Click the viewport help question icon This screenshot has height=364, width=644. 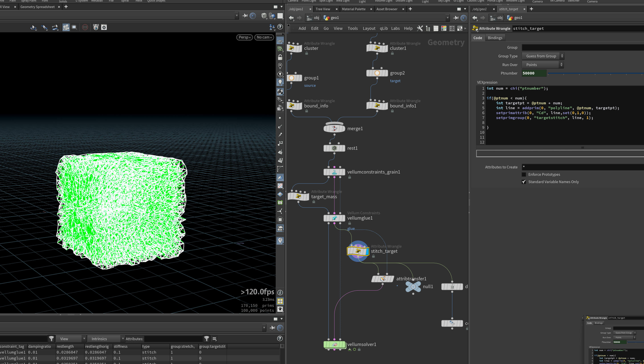(x=280, y=27)
